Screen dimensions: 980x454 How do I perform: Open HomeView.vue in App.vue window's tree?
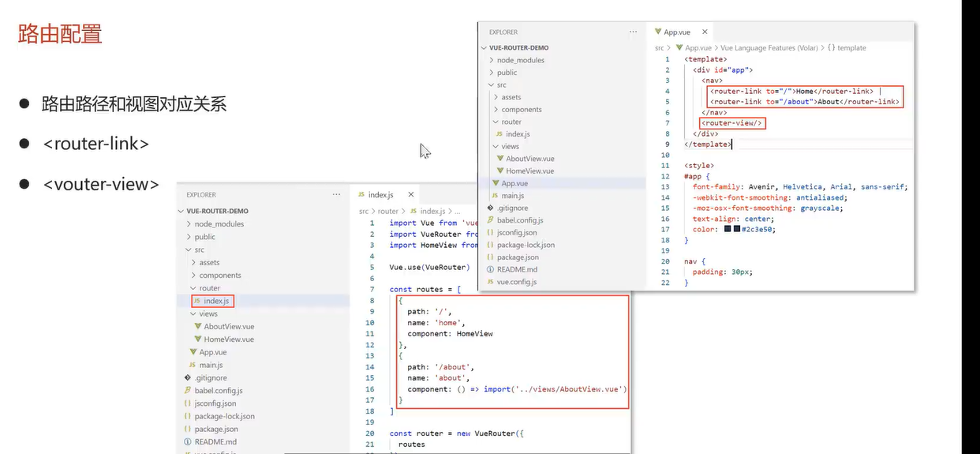click(x=529, y=171)
